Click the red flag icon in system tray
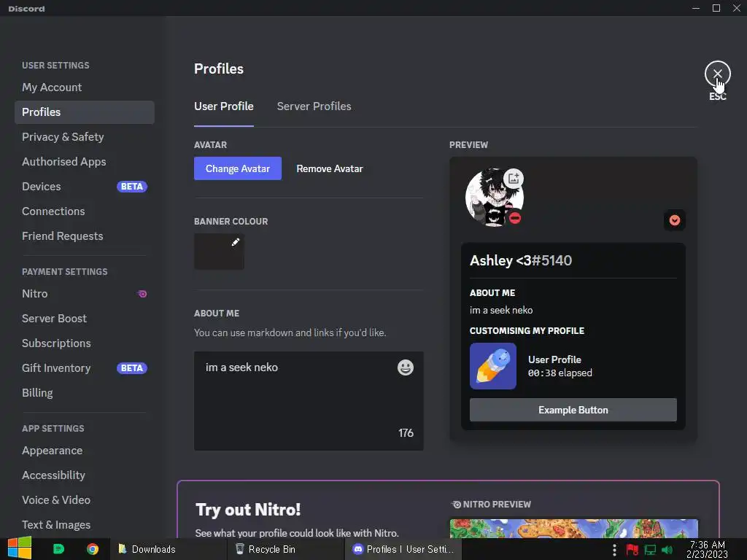The height and width of the screenshot is (560, 747). [632, 550]
